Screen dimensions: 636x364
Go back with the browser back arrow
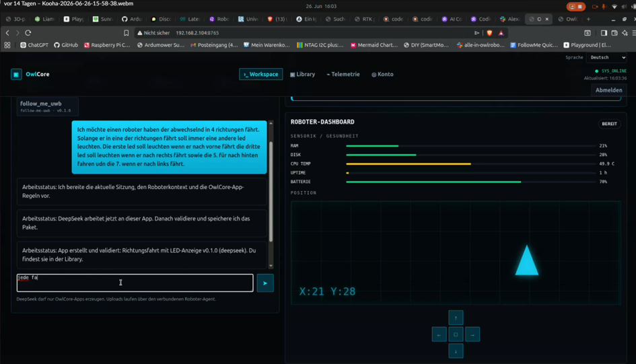click(7, 33)
